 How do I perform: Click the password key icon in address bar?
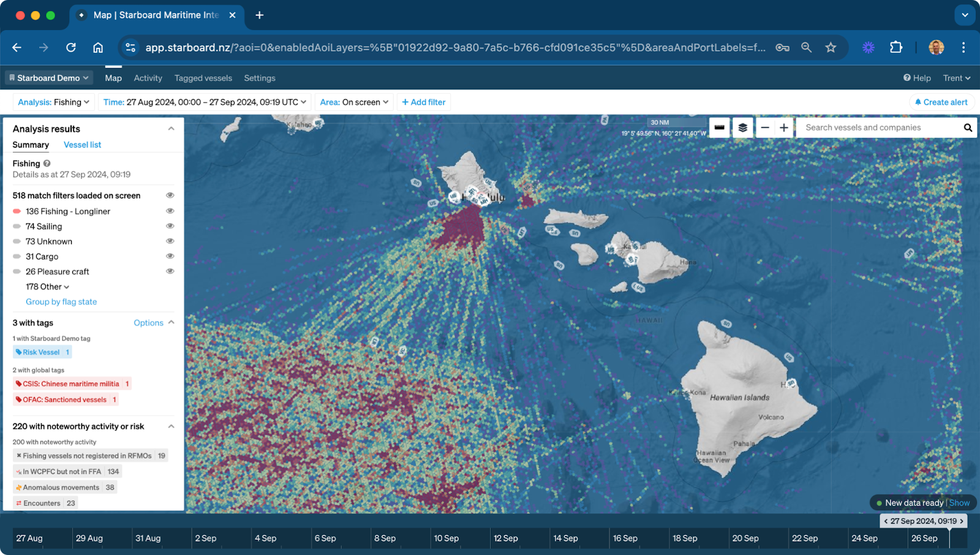782,47
